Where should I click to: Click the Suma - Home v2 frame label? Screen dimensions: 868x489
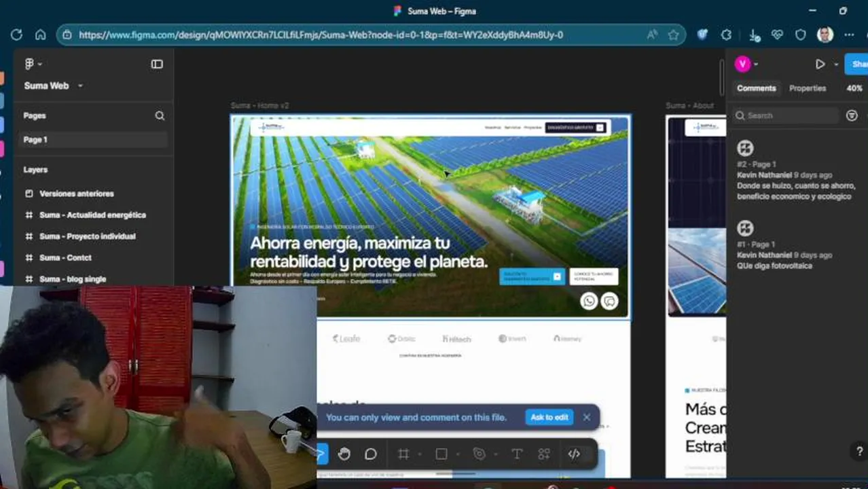(x=259, y=106)
